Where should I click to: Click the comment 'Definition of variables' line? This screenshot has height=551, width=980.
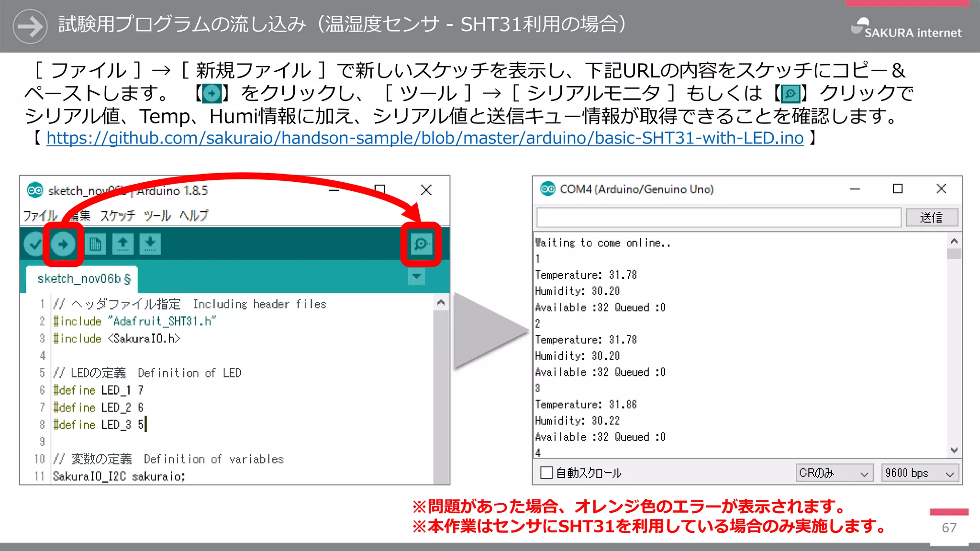pyautogui.click(x=168, y=459)
